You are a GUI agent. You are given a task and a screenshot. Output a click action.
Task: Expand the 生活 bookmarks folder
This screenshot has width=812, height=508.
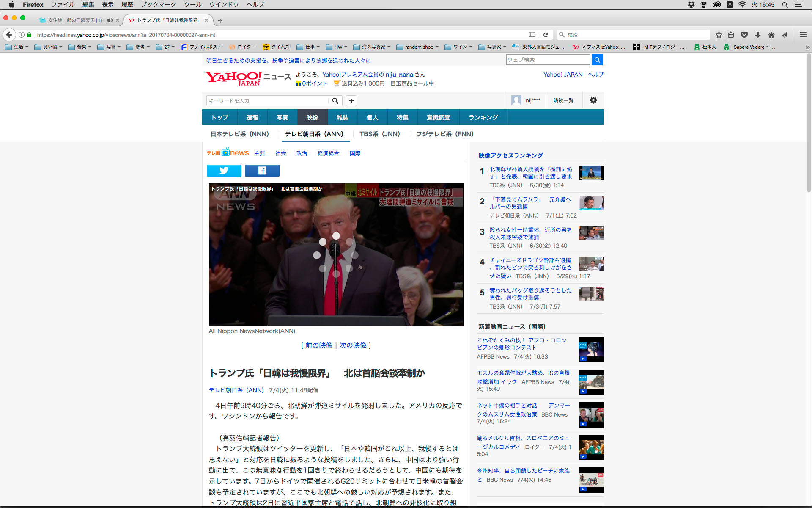[17, 47]
